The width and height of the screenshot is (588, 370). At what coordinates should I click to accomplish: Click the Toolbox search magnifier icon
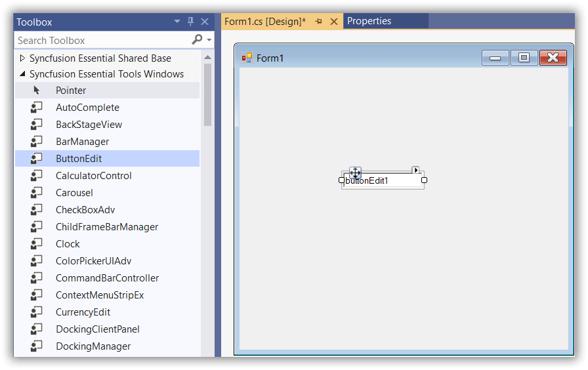[x=197, y=39]
